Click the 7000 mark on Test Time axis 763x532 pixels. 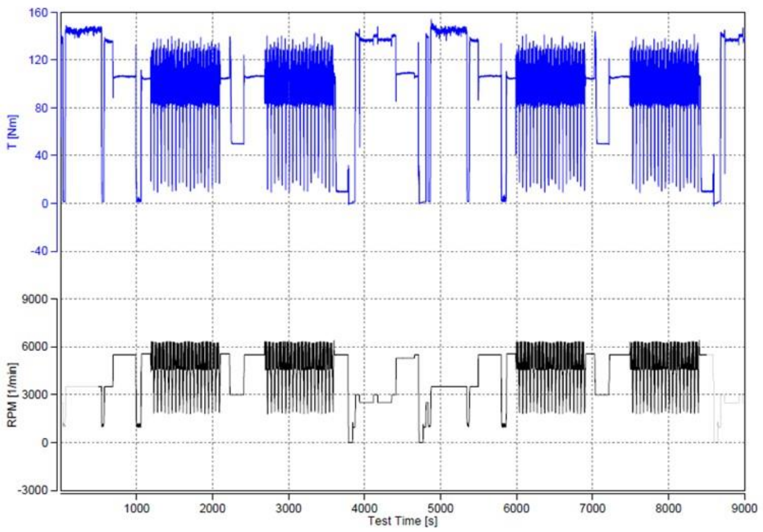coord(592,508)
